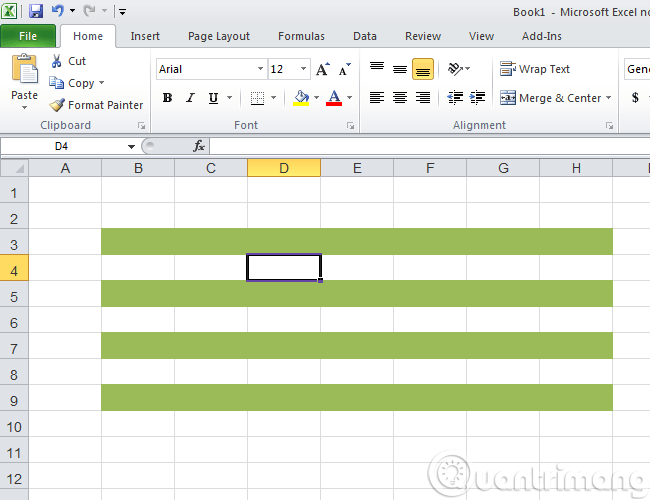Click the Accounting dollar format icon
Screen dimensions: 650x500
click(x=635, y=98)
